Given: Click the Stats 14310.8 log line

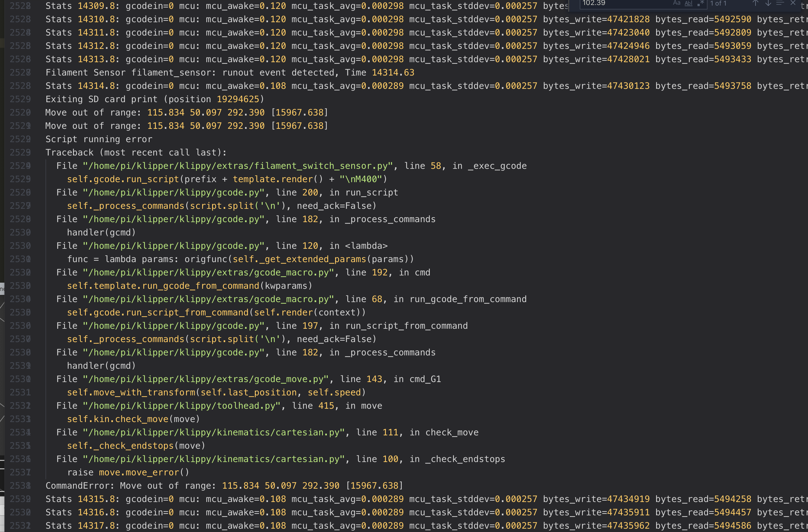Looking at the screenshot, I should tap(427, 19).
